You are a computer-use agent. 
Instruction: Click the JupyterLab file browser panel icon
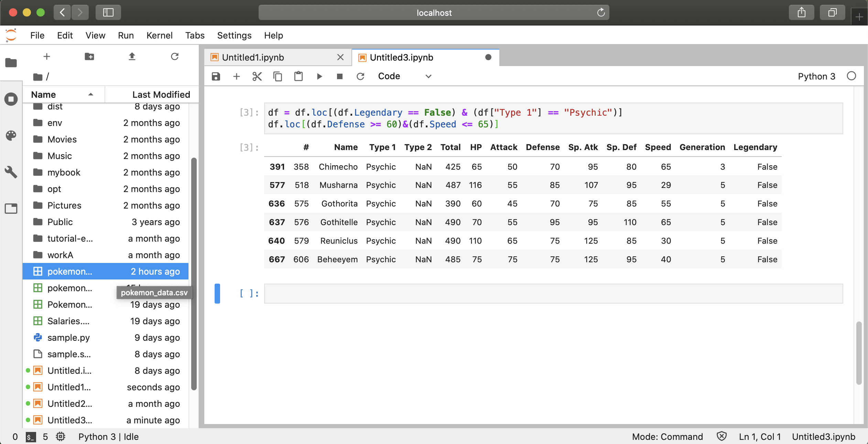click(11, 62)
